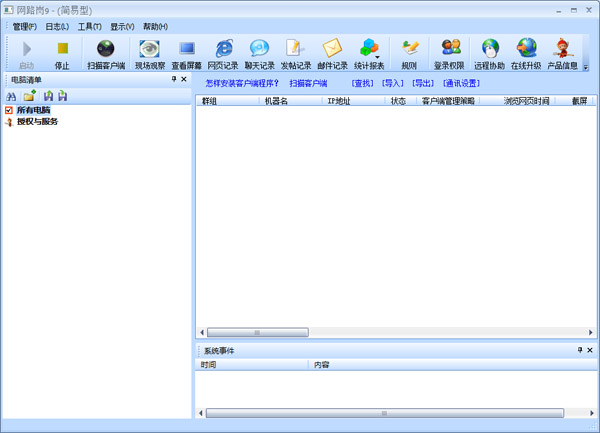600x433 pixels.
Task: Sort by 状态 column header
Action: (400, 101)
